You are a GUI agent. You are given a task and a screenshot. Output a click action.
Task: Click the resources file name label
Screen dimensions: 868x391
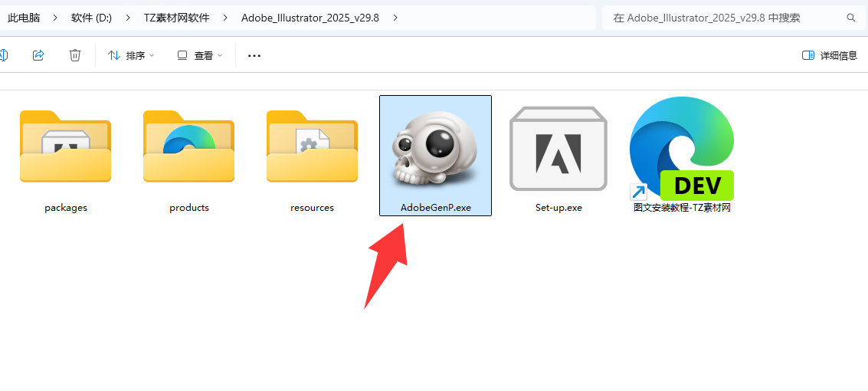(x=313, y=208)
